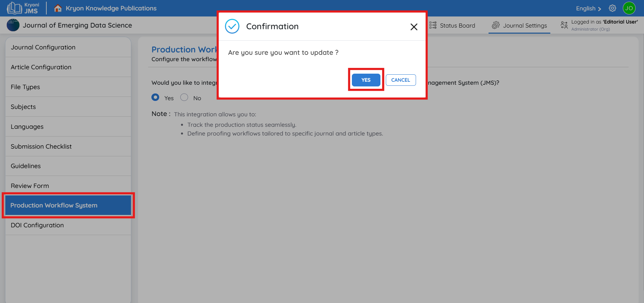The image size is (644, 303).
Task: Select the No radio button
Action: tap(184, 98)
